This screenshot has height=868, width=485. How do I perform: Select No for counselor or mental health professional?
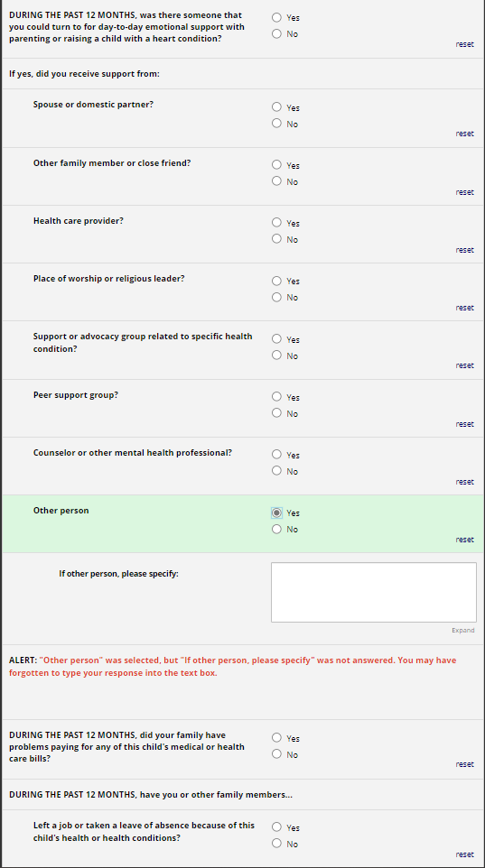click(276, 471)
